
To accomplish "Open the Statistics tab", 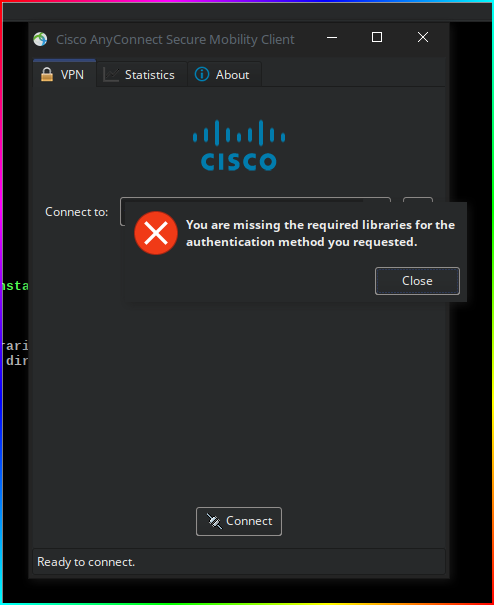I will [142, 74].
